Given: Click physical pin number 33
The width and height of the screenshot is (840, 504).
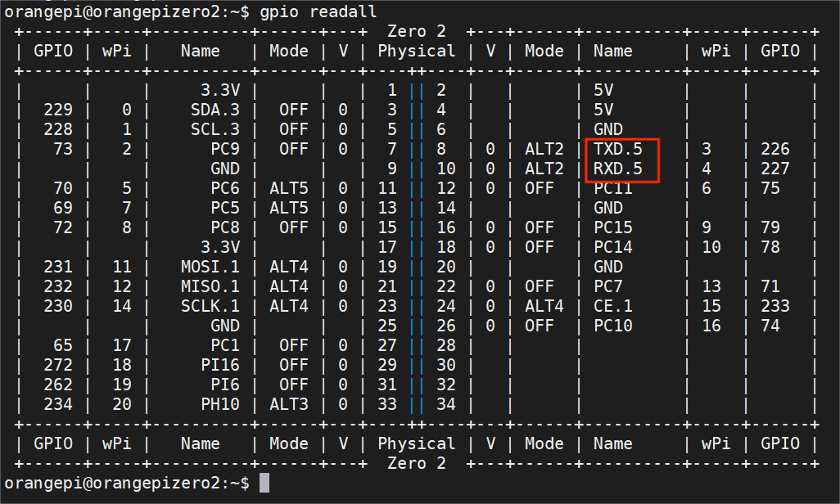Looking at the screenshot, I should click(386, 404).
